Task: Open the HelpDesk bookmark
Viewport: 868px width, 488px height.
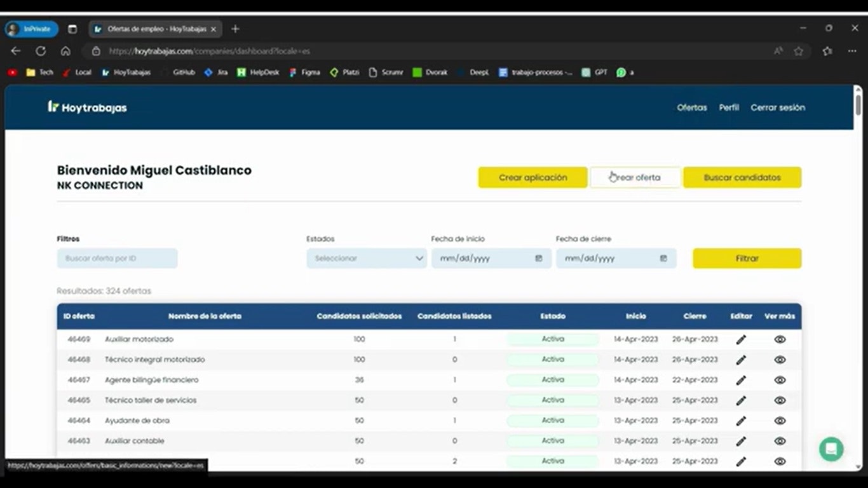Action: click(x=258, y=72)
